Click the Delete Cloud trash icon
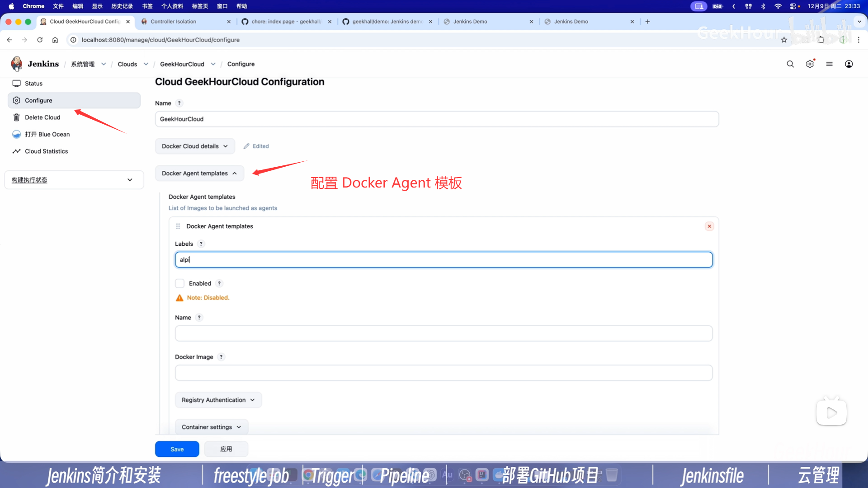 pyautogui.click(x=17, y=117)
